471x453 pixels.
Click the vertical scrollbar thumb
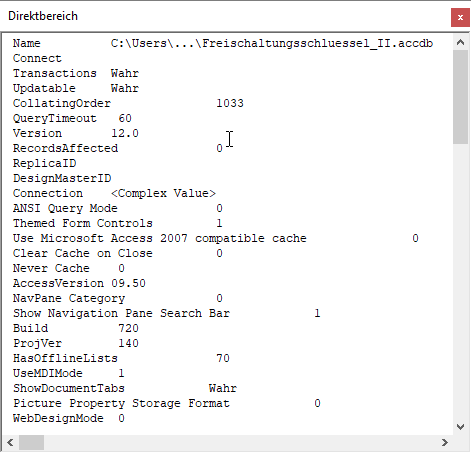tap(460, 97)
